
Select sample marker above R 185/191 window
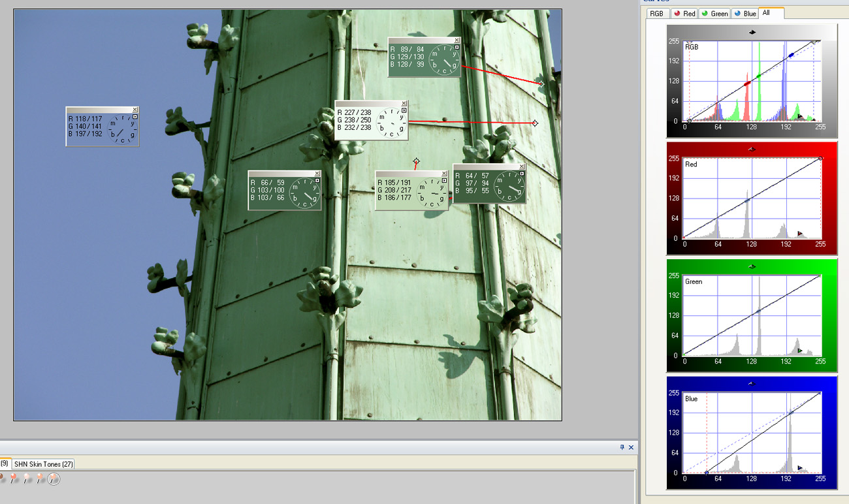tap(416, 161)
